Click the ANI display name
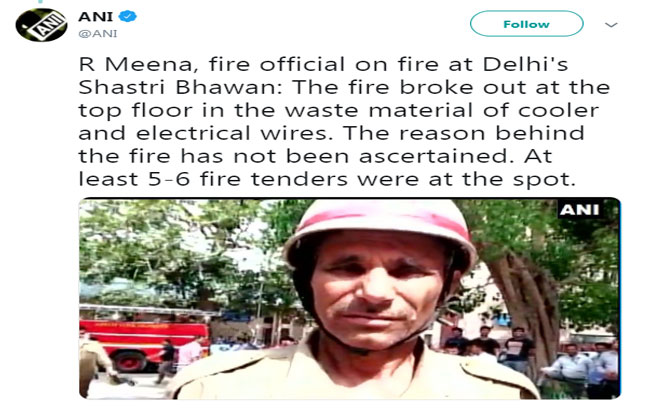 click(95, 16)
